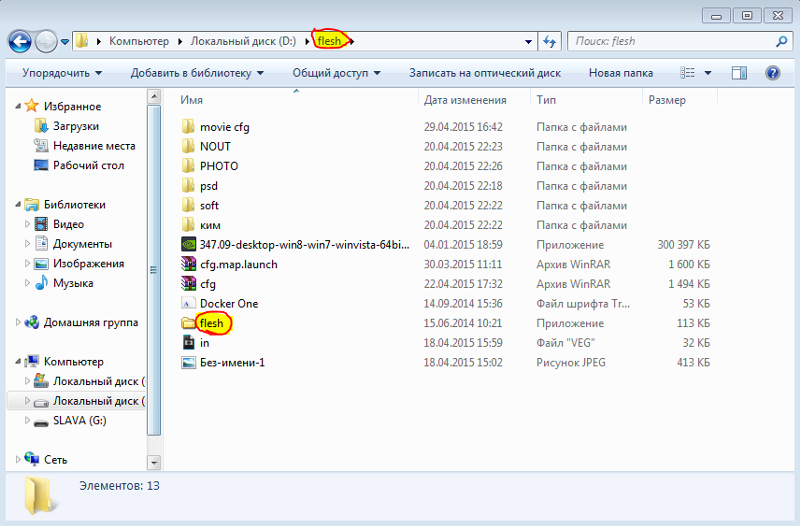
Task: Expand the Видео library
Action: pyautogui.click(x=28, y=224)
